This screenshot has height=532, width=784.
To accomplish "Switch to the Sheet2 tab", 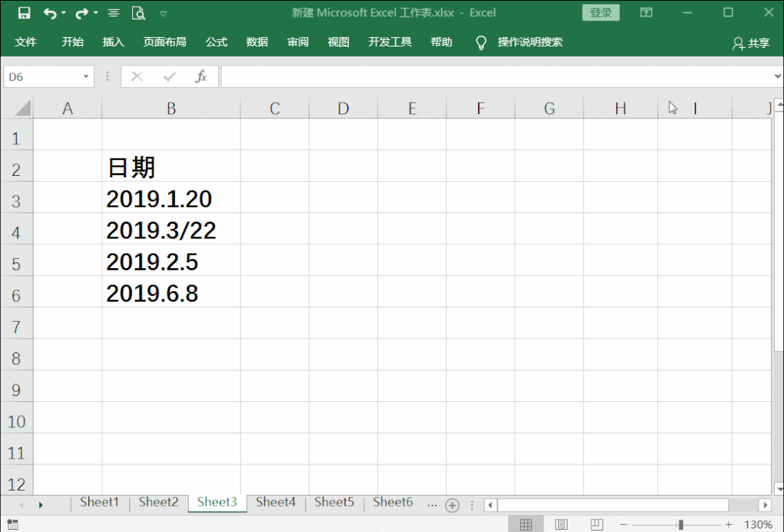I will pos(158,502).
